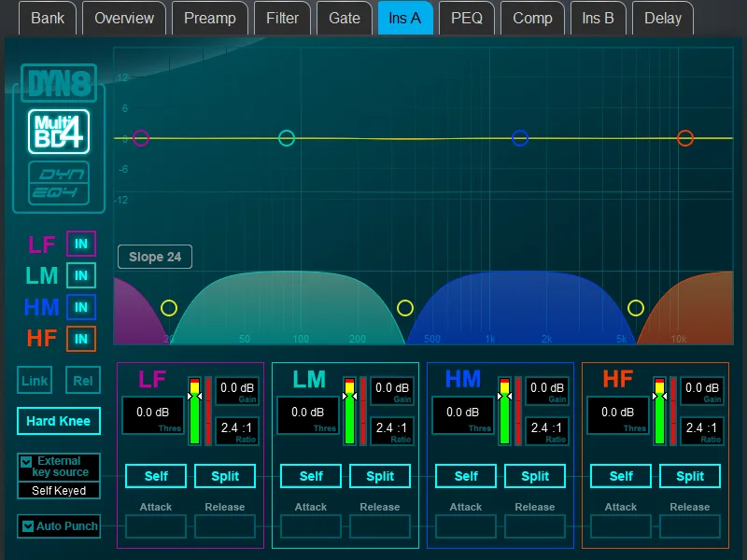Click Self on the HM band
The image size is (747, 560).
coord(466,476)
